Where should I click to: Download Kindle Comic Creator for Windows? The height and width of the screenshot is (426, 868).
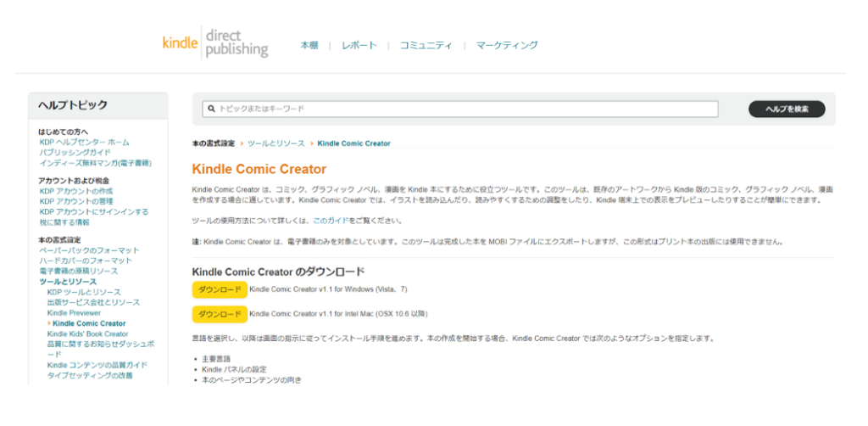(x=220, y=289)
